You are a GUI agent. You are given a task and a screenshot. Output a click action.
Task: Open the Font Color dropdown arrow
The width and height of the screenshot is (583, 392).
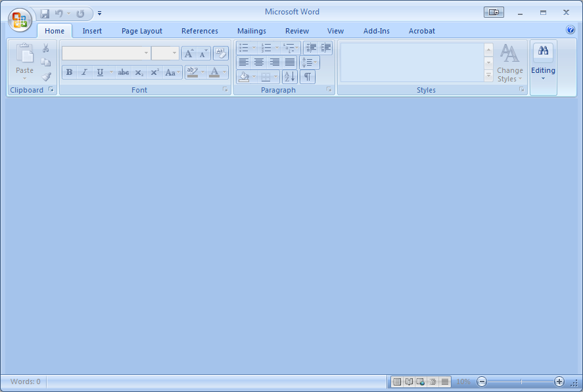(x=223, y=72)
